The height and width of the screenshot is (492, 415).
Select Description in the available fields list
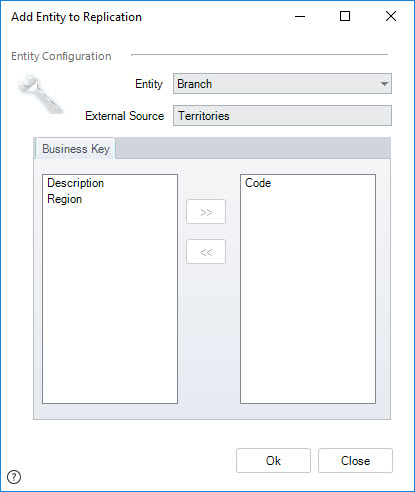pyautogui.click(x=76, y=183)
